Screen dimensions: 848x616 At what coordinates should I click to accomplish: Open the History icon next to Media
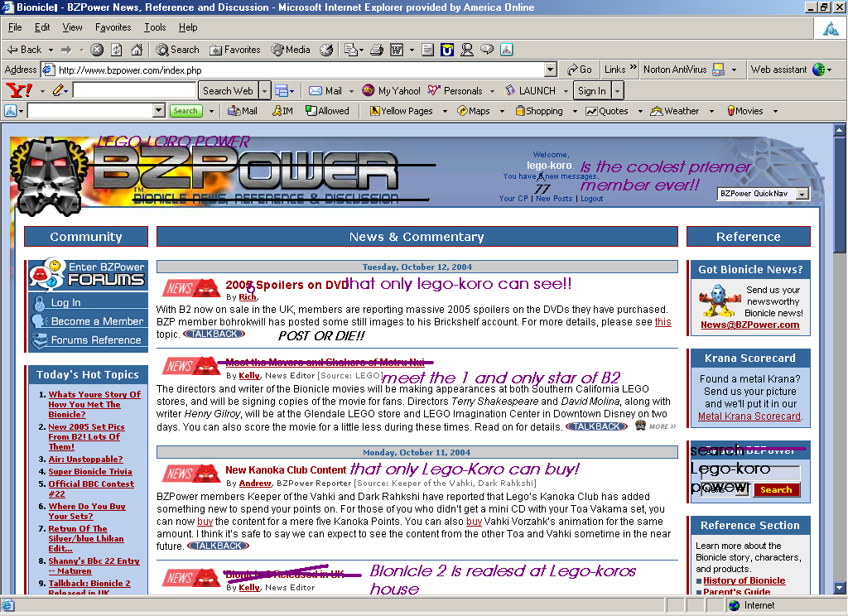click(x=326, y=50)
